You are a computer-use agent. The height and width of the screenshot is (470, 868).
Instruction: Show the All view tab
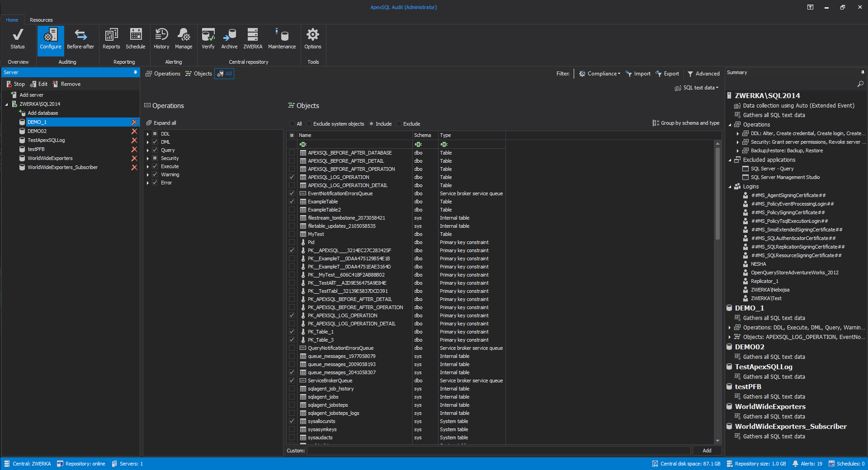pyautogui.click(x=224, y=74)
